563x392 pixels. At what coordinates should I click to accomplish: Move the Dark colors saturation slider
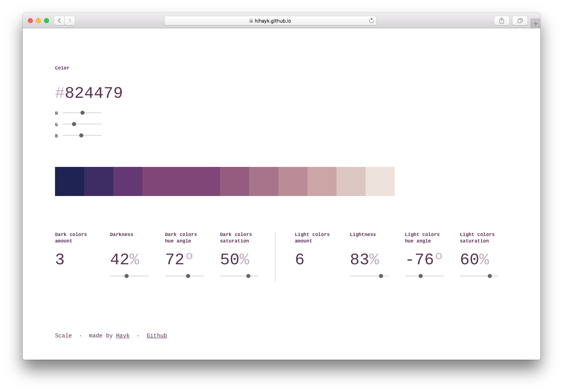point(239,276)
